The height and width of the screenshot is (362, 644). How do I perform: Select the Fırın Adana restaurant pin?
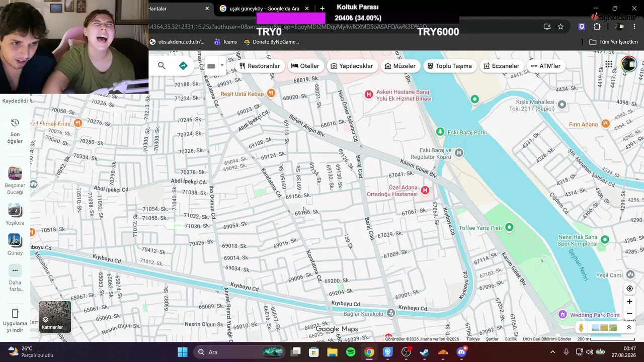[x=606, y=124]
